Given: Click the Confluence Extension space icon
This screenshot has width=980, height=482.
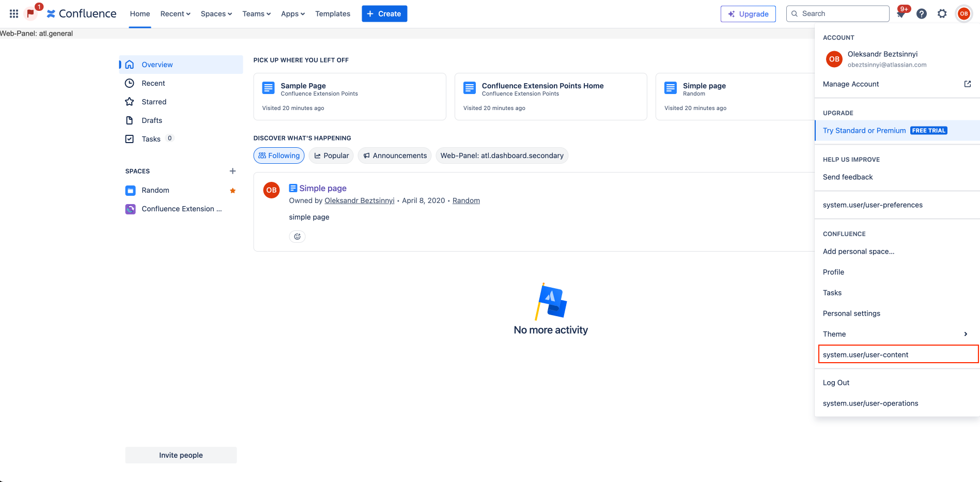Looking at the screenshot, I should pyautogui.click(x=131, y=209).
